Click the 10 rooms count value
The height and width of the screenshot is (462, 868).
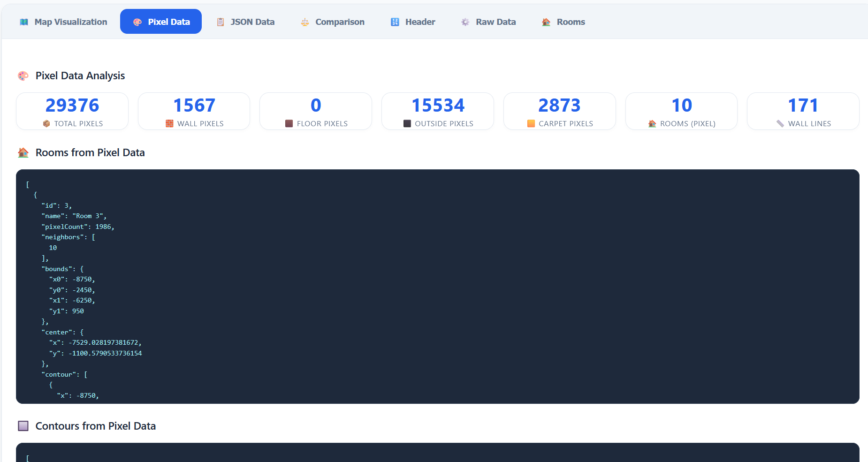681,106
